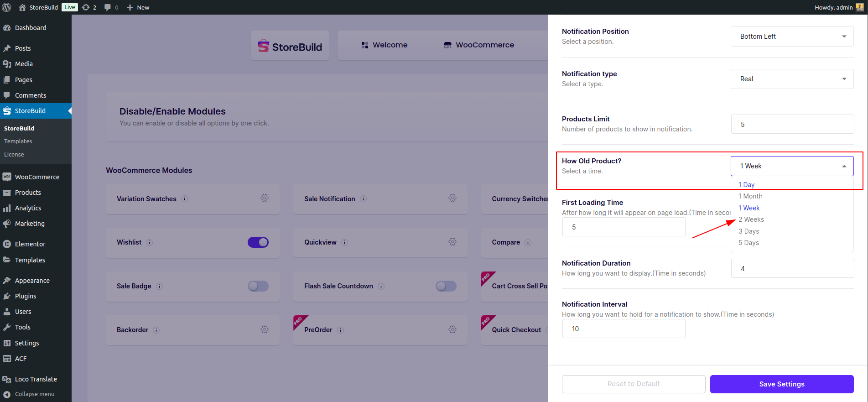Image resolution: width=868 pixels, height=402 pixels.
Task: Click Save Settings button
Action: (x=782, y=384)
